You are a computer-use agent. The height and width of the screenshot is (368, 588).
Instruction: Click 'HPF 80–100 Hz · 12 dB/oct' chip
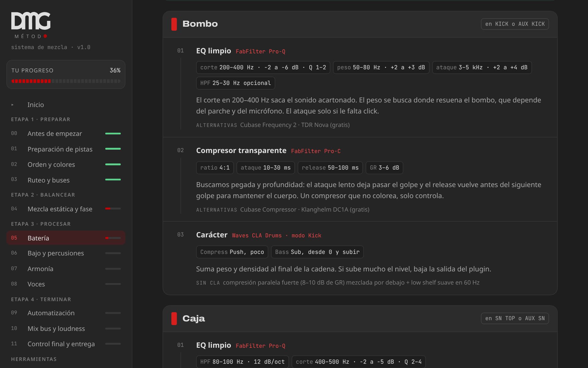243,362
